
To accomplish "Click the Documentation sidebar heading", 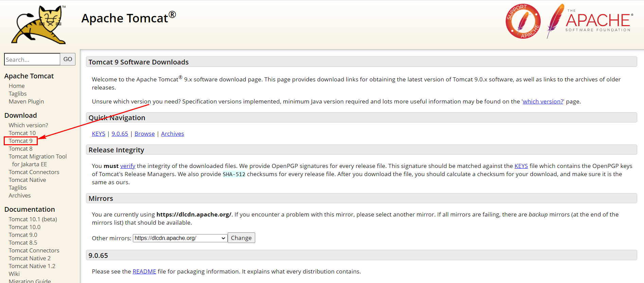I will pos(30,209).
